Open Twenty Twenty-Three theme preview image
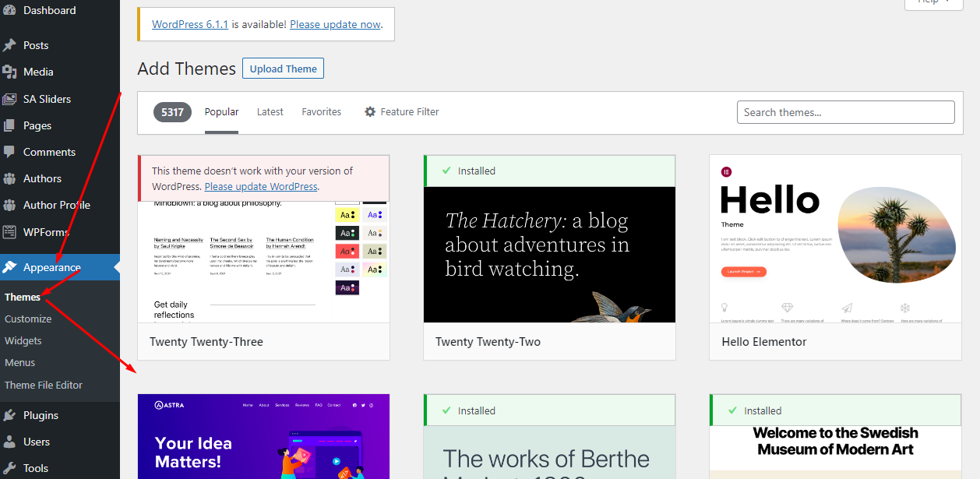The image size is (980, 479). tap(263, 262)
